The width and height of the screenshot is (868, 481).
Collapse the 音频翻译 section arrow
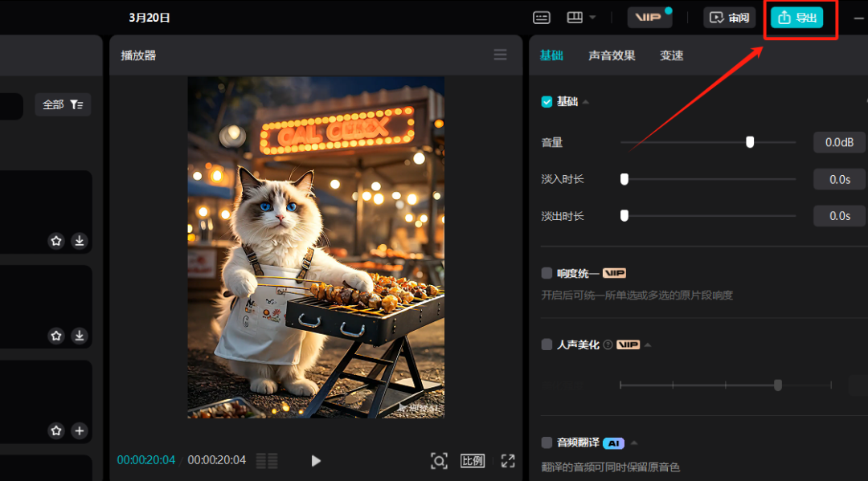tap(634, 442)
